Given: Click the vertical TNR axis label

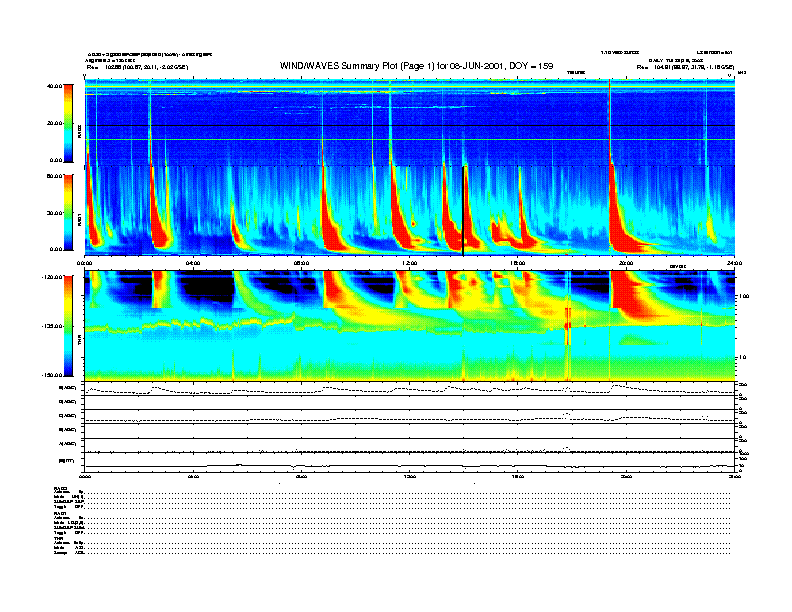Looking at the screenshot, I should [x=79, y=342].
